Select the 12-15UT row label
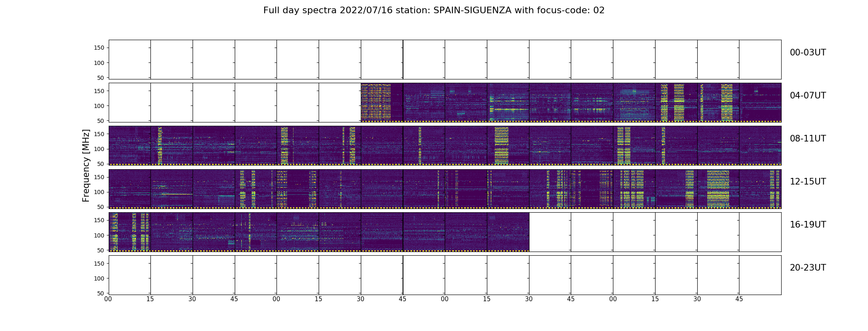Screen dimensions: 868x331 808,182
